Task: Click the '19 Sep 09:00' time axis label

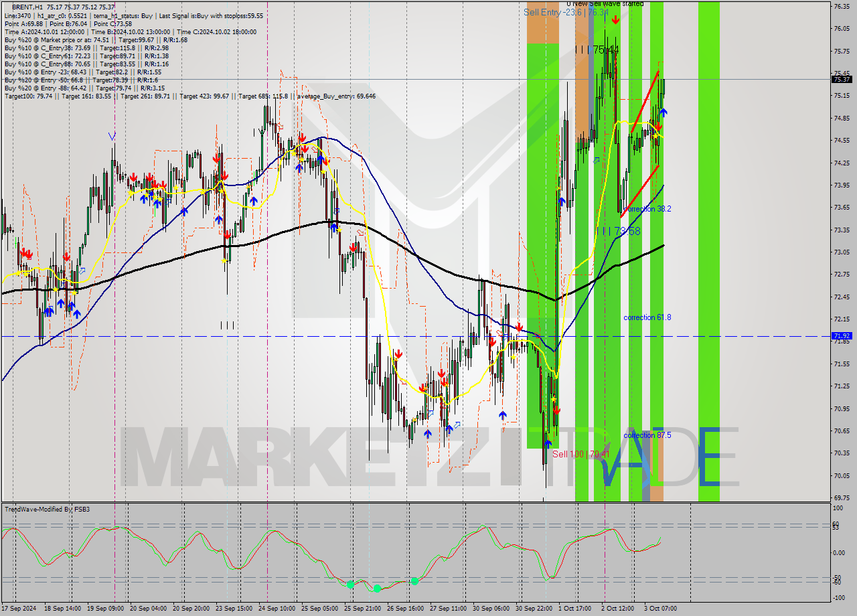Action: tap(106, 609)
